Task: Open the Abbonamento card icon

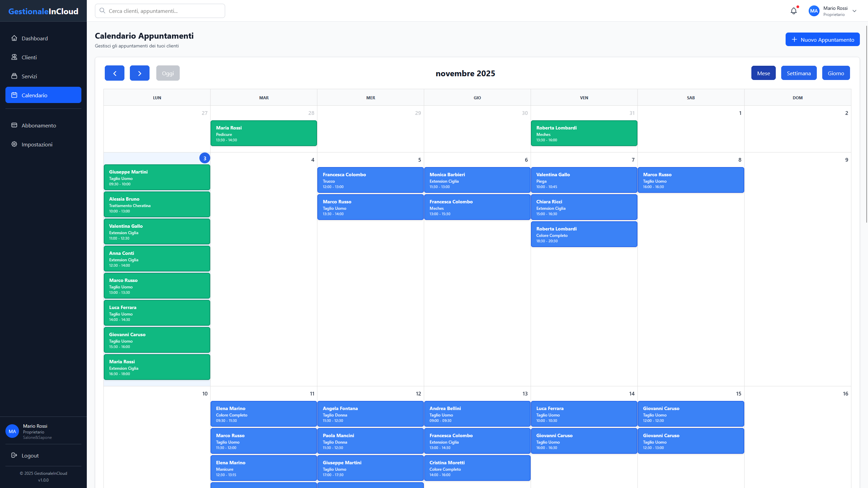Action: 14,125
